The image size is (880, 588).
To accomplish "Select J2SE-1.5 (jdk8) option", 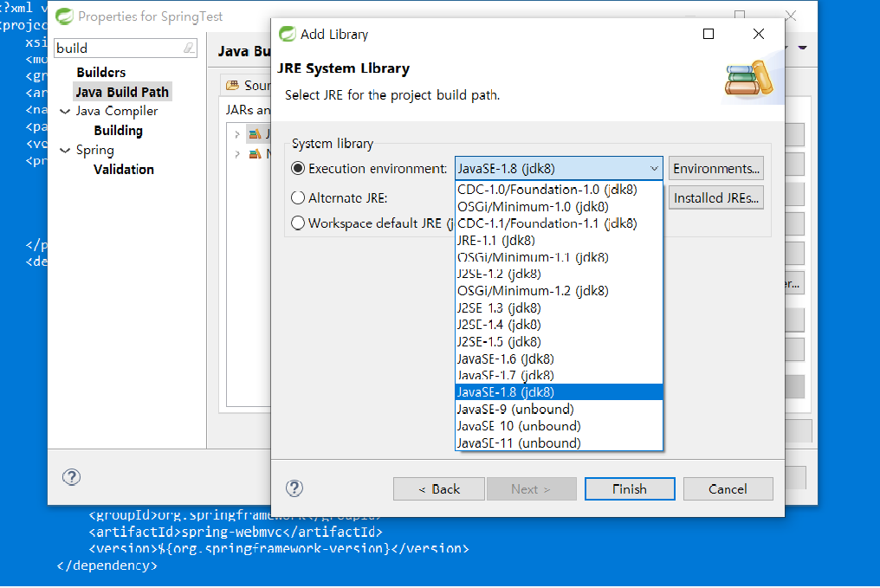I will (x=559, y=342).
